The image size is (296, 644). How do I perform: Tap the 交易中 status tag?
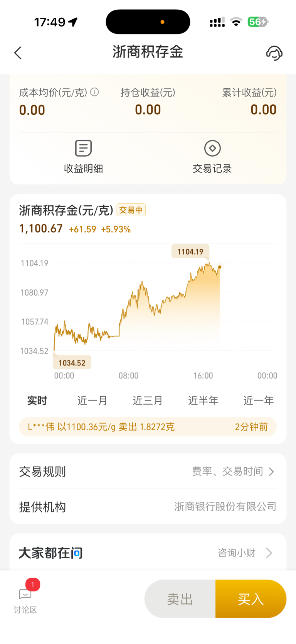tap(131, 210)
